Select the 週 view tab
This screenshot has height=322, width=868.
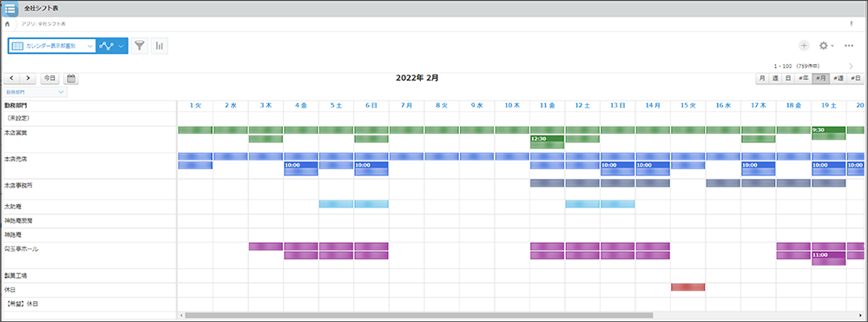(x=775, y=79)
